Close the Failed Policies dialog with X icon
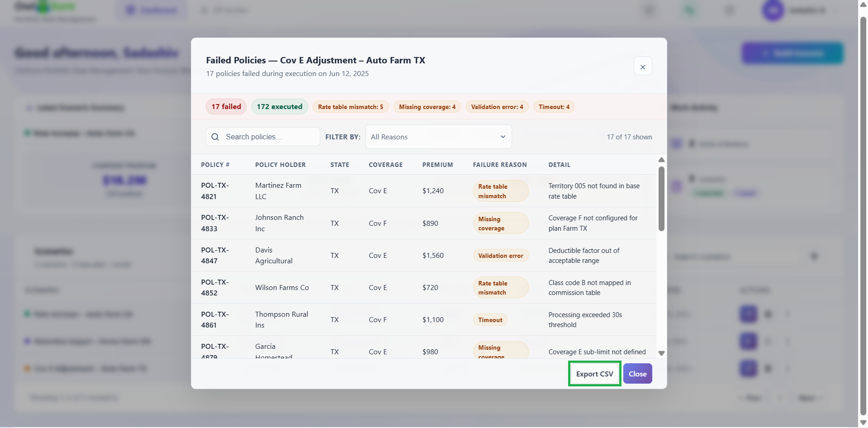The height and width of the screenshot is (428, 868). coord(643,67)
